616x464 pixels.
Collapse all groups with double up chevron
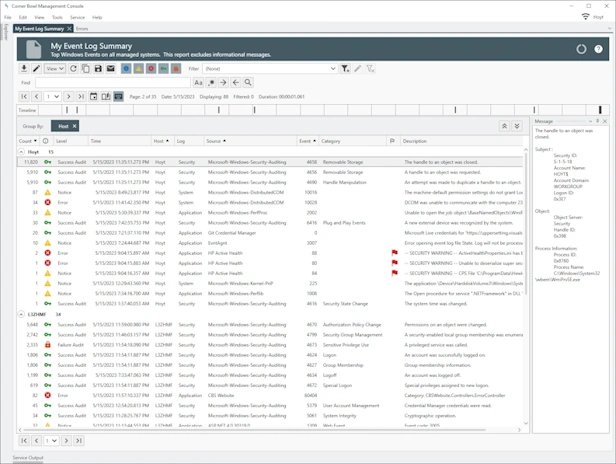click(504, 126)
